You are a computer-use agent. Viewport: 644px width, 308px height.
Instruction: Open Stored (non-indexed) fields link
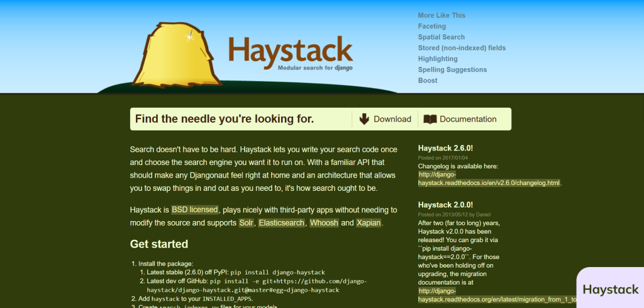pyautogui.click(x=462, y=48)
